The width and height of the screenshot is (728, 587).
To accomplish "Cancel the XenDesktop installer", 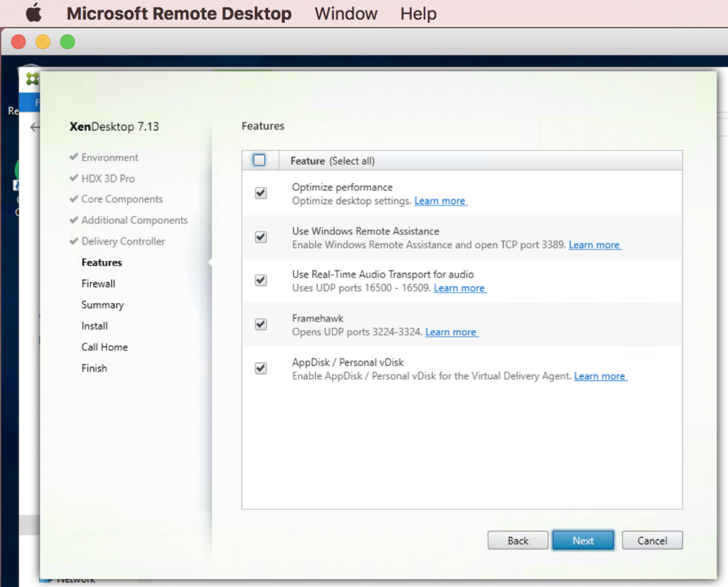I will (652, 541).
